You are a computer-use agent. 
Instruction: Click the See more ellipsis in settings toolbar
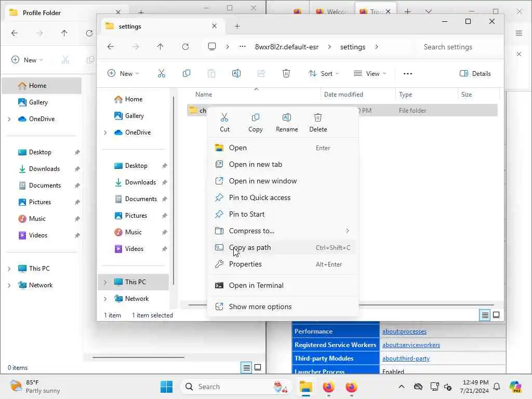click(x=407, y=74)
